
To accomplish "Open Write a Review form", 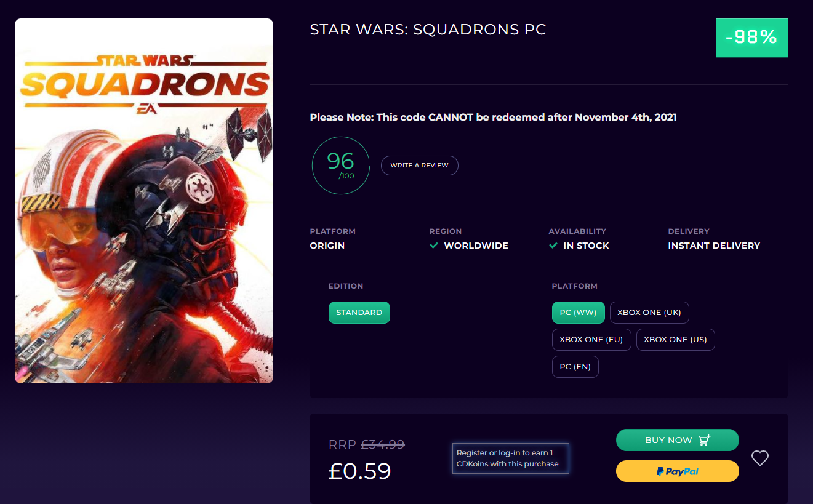I will [419, 165].
